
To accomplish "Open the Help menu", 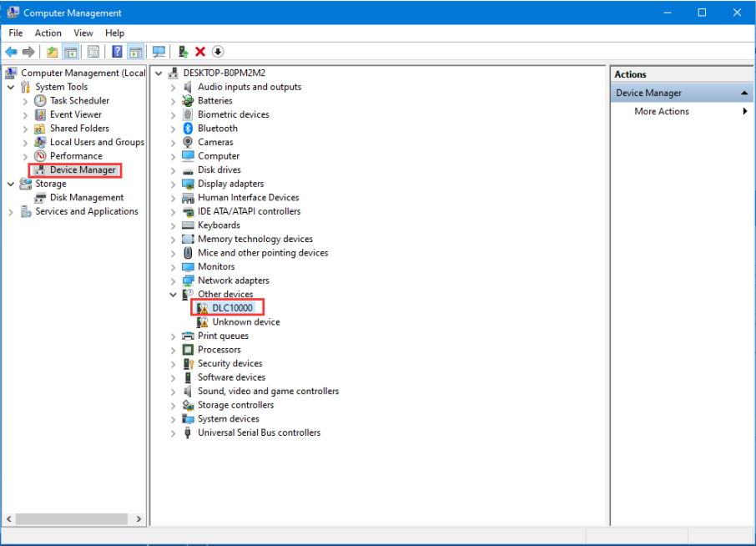I will pos(115,33).
